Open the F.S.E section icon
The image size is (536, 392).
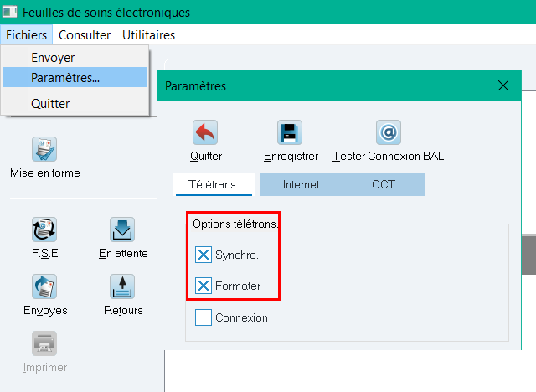pos(44,230)
